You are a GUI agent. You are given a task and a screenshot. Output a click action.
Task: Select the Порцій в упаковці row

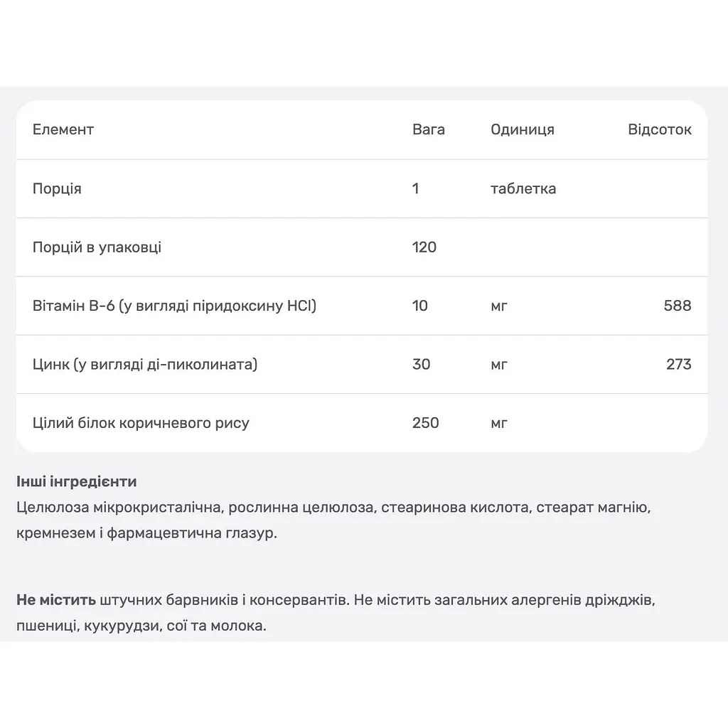(x=362, y=247)
